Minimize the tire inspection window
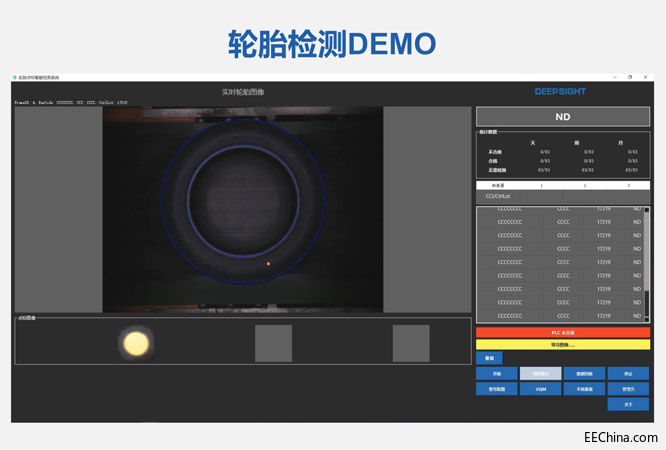 point(615,77)
